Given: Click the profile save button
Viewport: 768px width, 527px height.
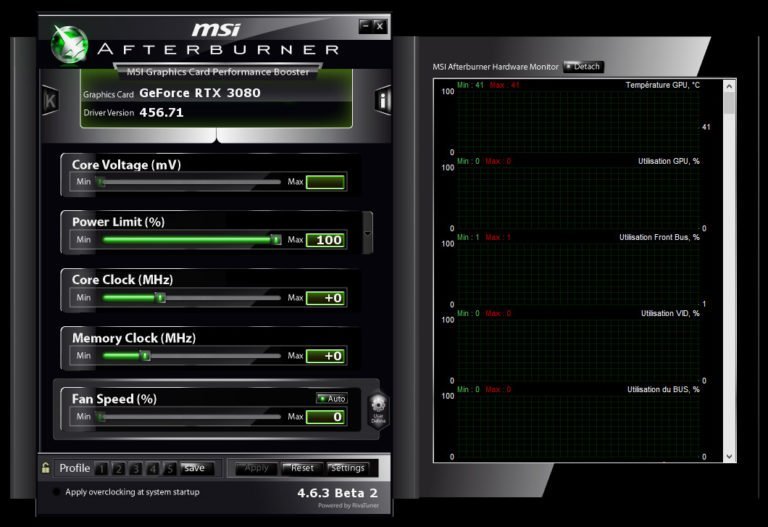Looking at the screenshot, I should [x=196, y=468].
